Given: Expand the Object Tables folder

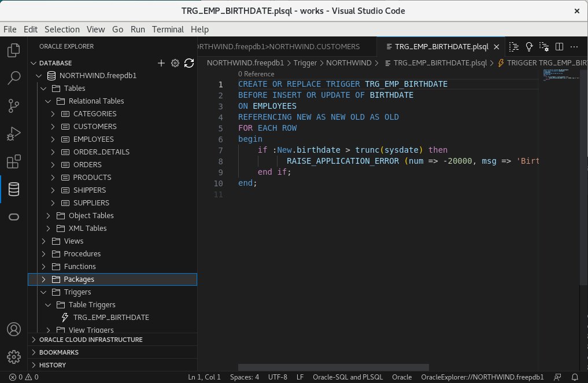Looking at the screenshot, I should click(48, 216).
